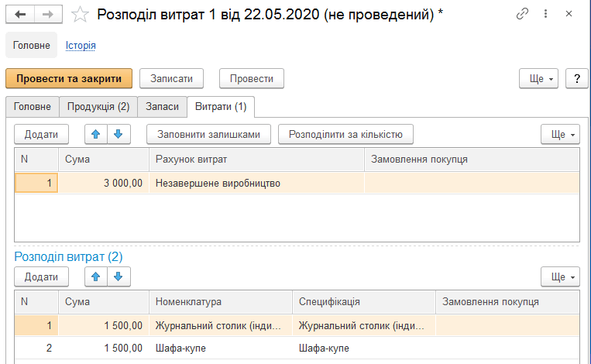Click the Провести button
The image size is (591, 364).
(252, 78)
